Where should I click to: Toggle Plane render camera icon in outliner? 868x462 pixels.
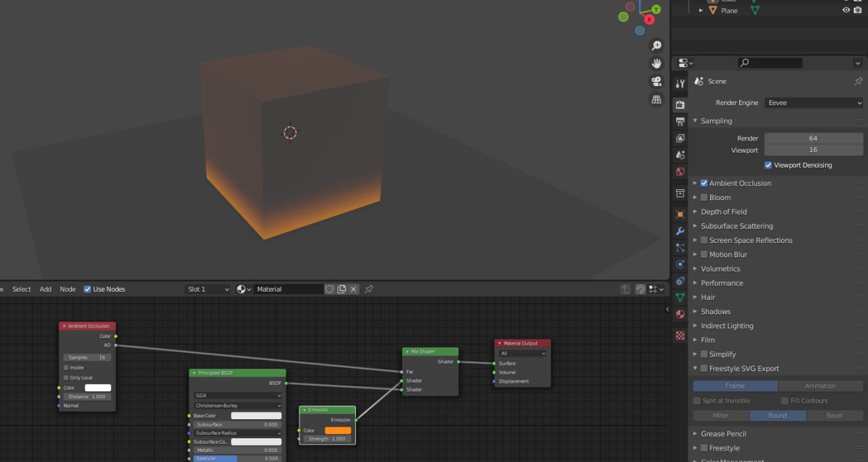(x=858, y=10)
